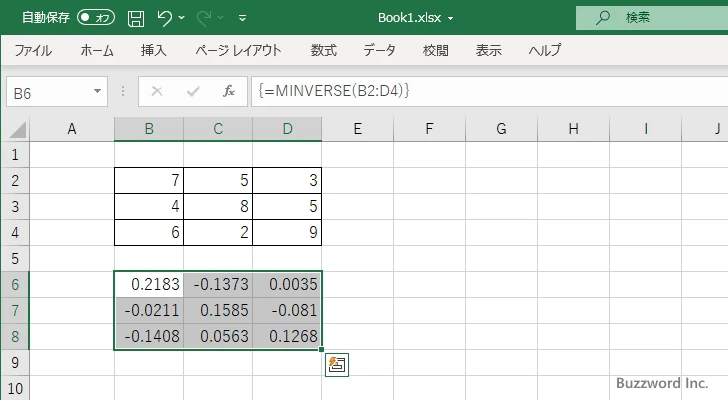Click into the 検索 search box
Viewport: 728px width, 400px height.
pyautogui.click(x=652, y=18)
